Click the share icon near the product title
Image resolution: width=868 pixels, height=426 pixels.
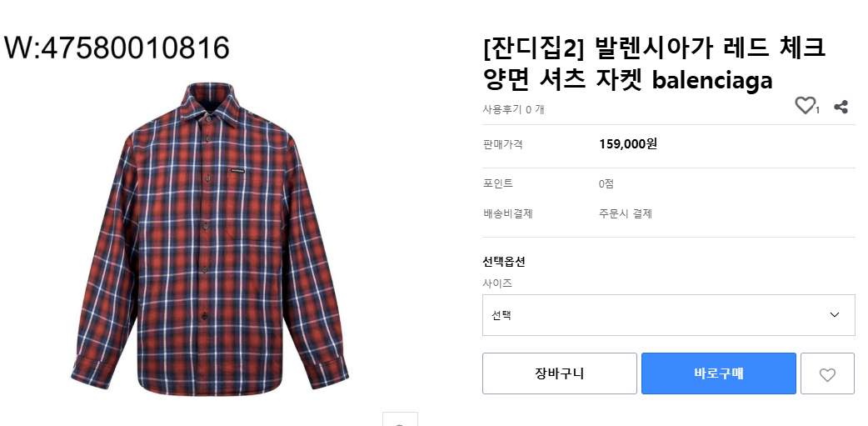[x=841, y=107]
